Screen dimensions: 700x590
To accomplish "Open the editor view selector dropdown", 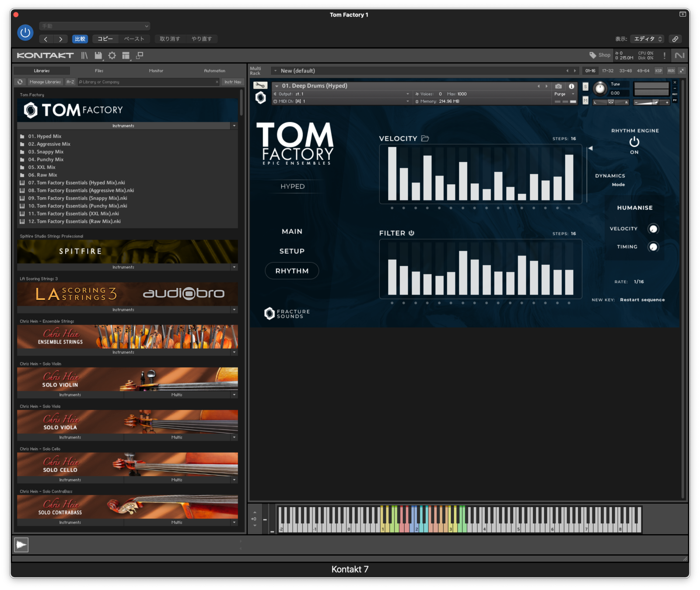I will (x=648, y=39).
